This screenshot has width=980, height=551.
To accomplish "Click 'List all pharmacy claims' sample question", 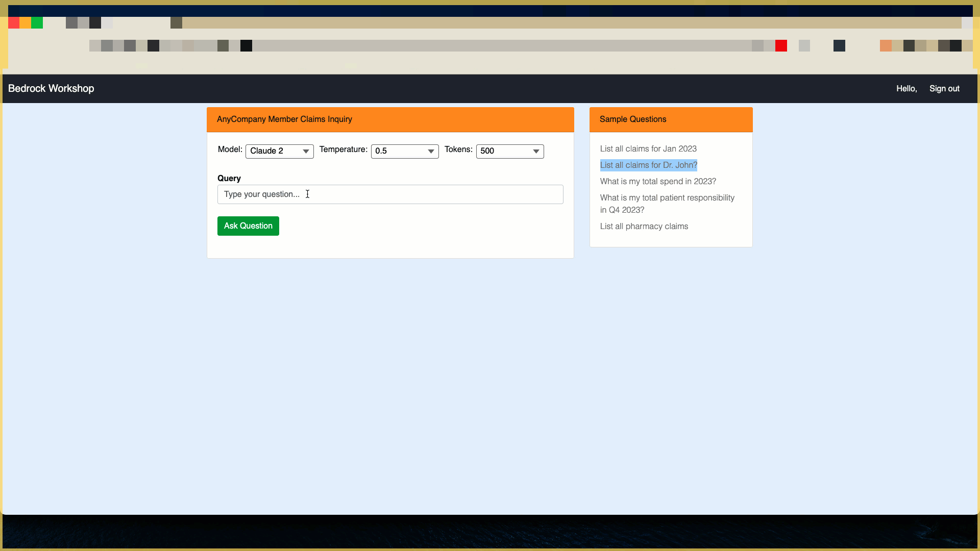I will (644, 227).
